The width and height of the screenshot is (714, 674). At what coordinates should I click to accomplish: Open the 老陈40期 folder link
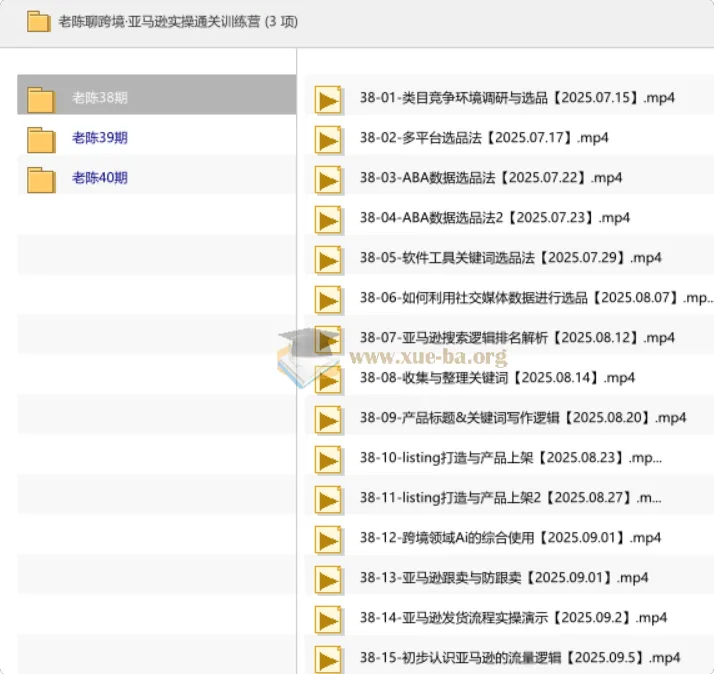coord(100,178)
